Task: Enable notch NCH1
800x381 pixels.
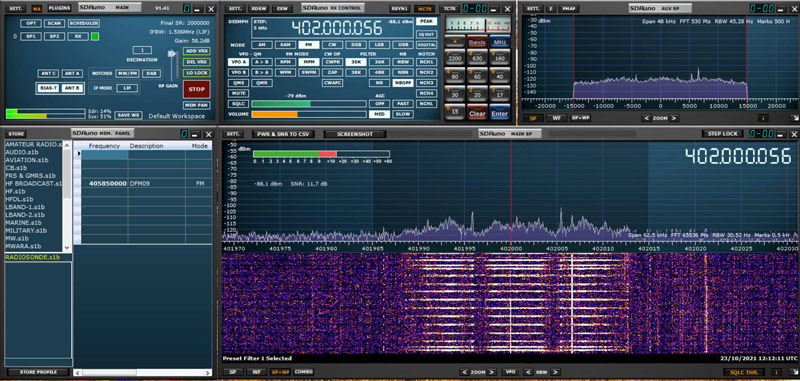Action: (x=427, y=62)
